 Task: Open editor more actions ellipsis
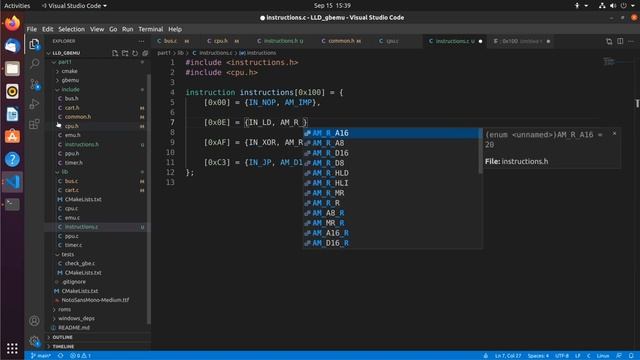coord(631,41)
